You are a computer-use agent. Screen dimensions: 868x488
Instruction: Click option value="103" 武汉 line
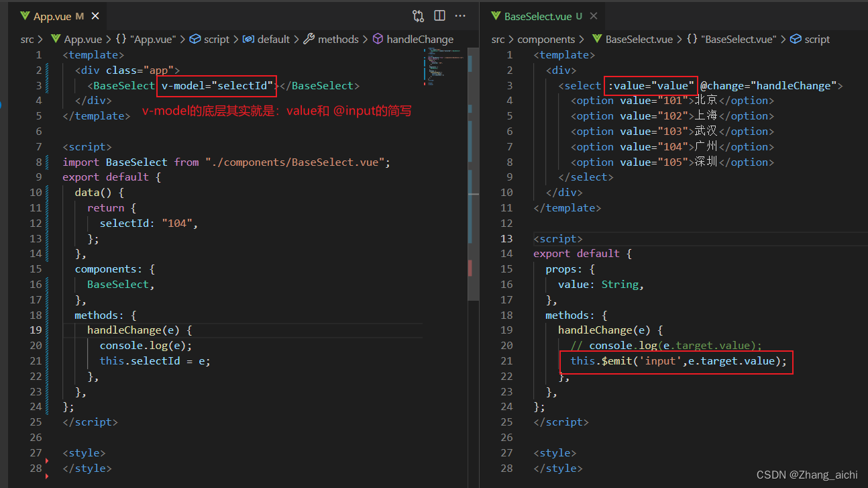672,132
